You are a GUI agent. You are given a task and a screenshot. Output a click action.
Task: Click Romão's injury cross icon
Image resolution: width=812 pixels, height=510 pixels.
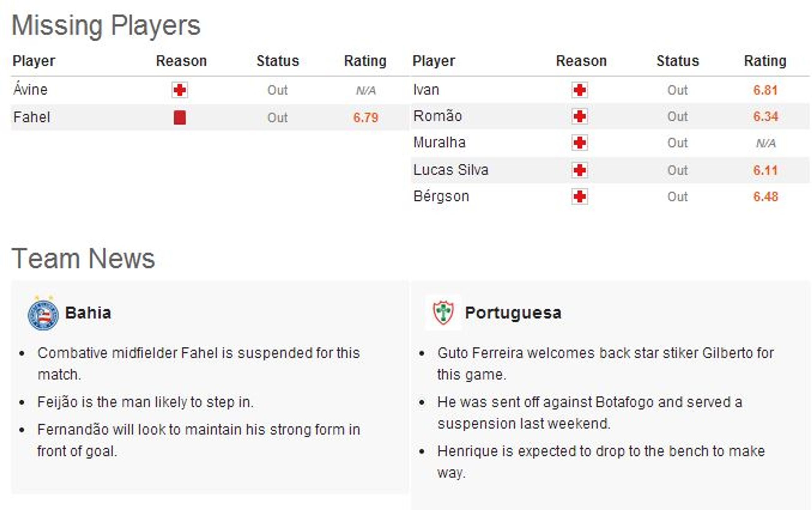(579, 116)
